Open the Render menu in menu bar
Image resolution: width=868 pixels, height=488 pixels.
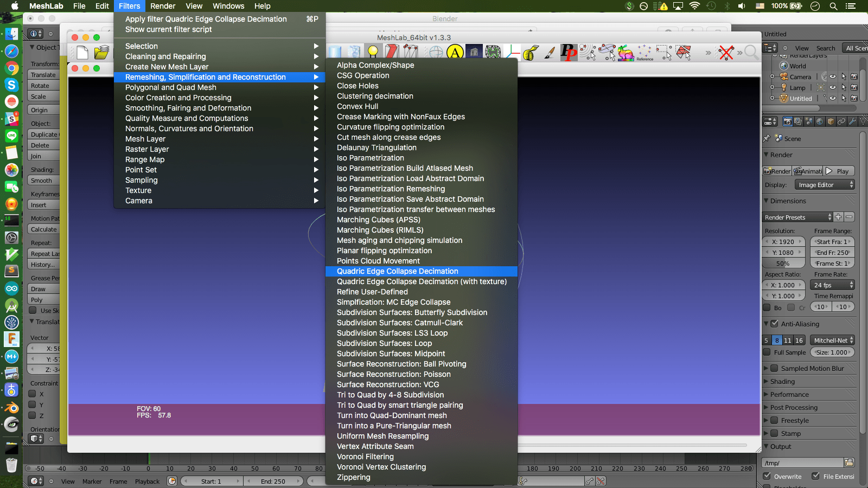tap(163, 6)
